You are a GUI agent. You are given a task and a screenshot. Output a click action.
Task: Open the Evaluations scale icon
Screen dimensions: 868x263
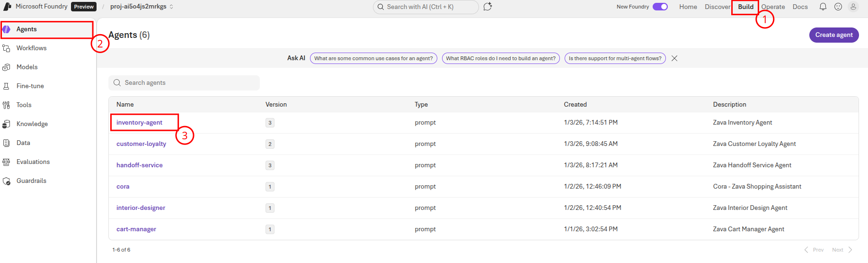pos(7,162)
